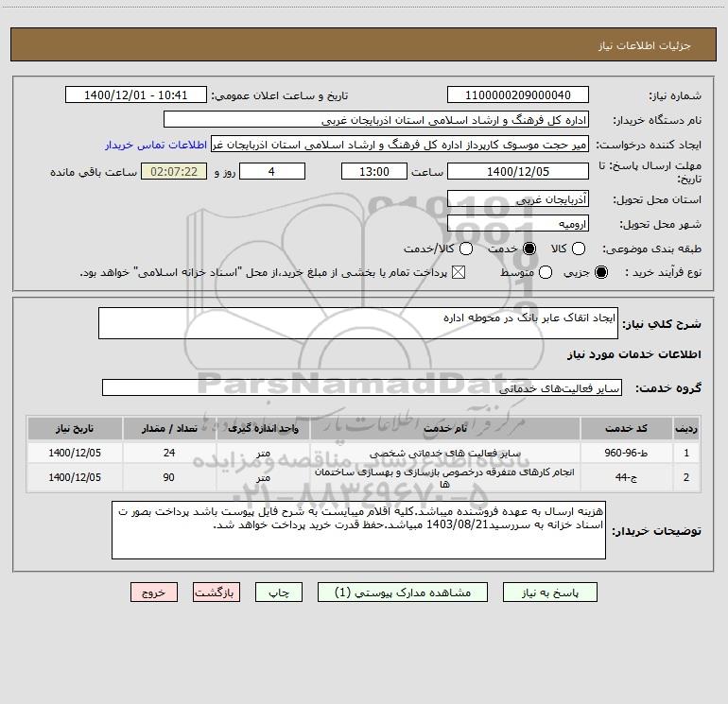The height and width of the screenshot is (704, 728).
Task: Open اطلاعات تماس خریدار link
Action: (156, 145)
